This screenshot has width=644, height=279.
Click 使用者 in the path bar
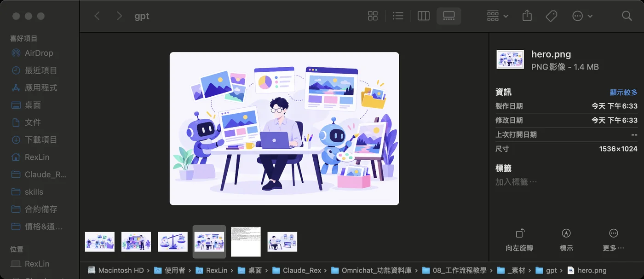pyautogui.click(x=170, y=270)
